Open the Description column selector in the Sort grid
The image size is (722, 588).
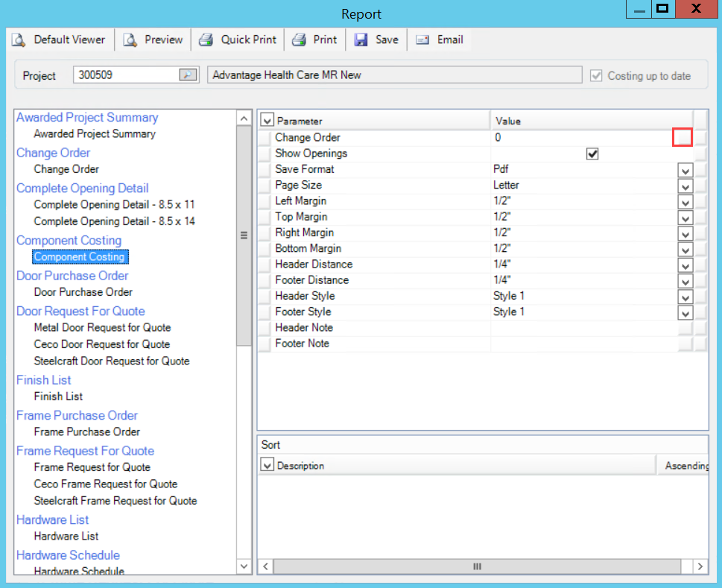pyautogui.click(x=267, y=466)
